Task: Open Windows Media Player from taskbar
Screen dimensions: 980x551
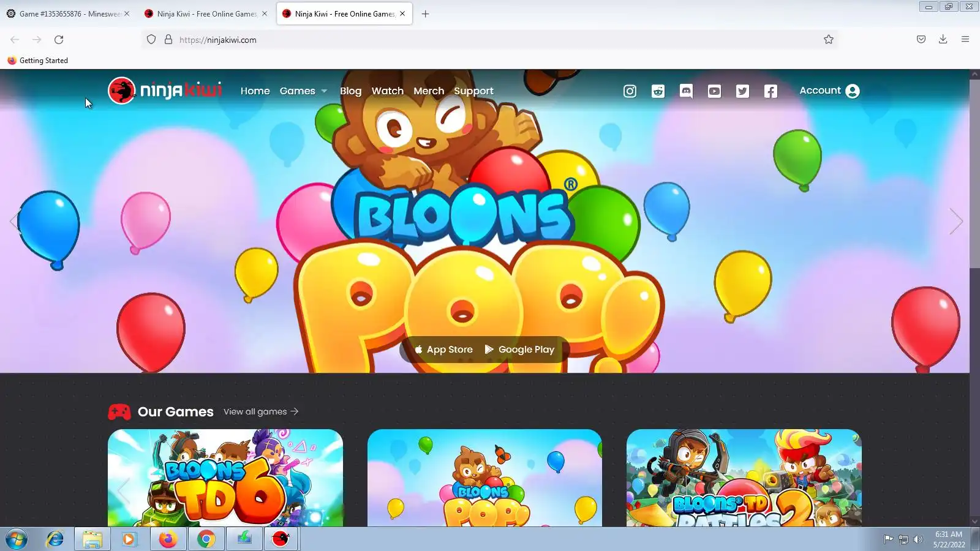Action: click(x=129, y=539)
